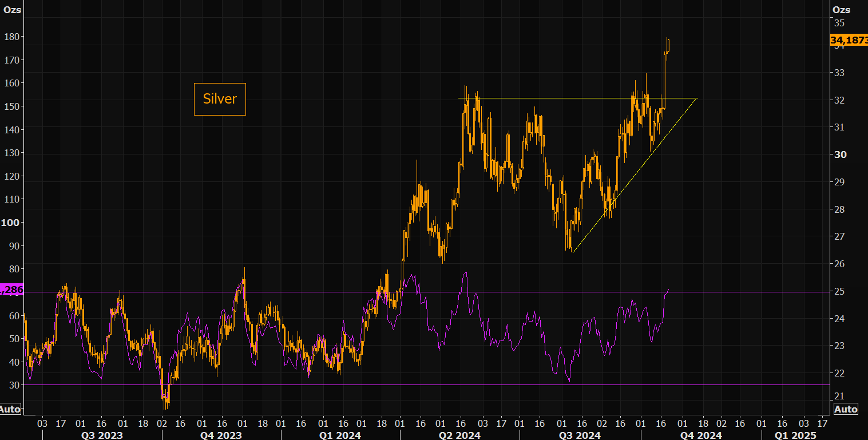Toggle the Auto scale button on right axis
This screenshot has width=868, height=440.
tap(846, 409)
